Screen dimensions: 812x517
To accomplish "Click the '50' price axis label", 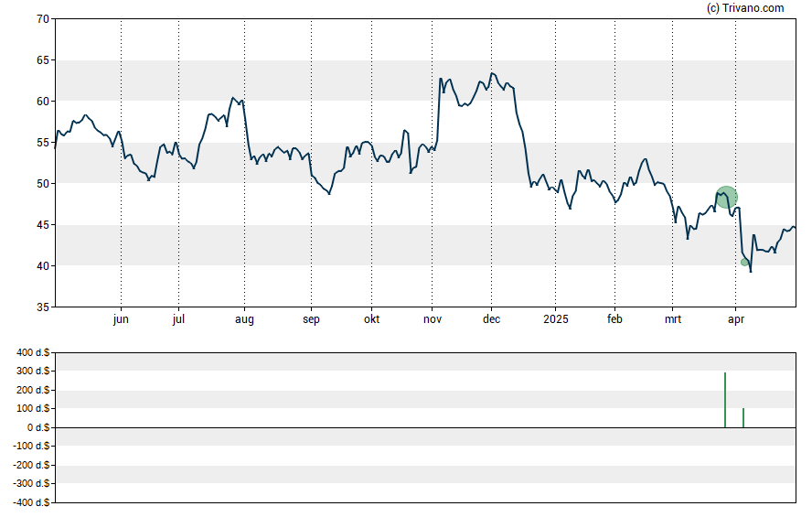I will 43,184.
